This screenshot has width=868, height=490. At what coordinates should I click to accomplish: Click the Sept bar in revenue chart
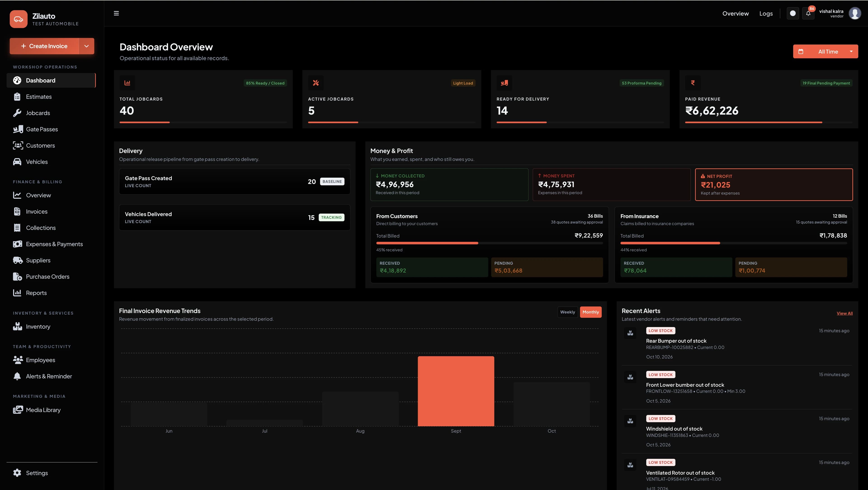click(456, 391)
